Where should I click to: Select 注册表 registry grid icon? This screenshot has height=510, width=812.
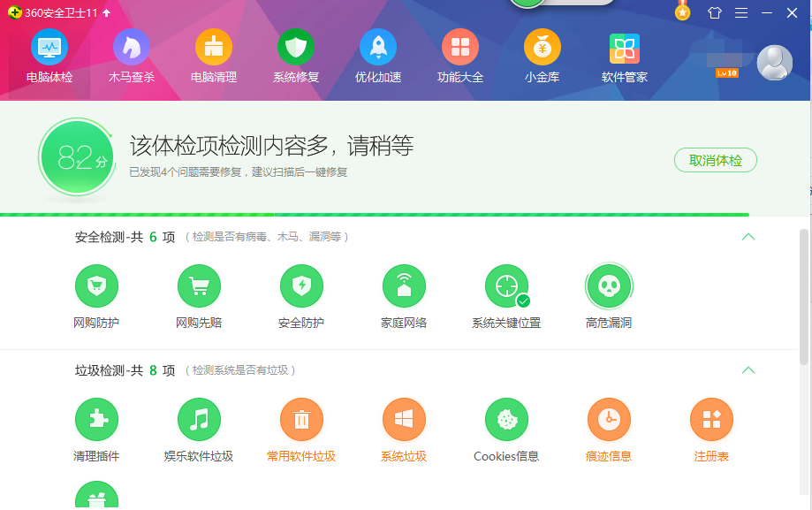click(x=711, y=419)
